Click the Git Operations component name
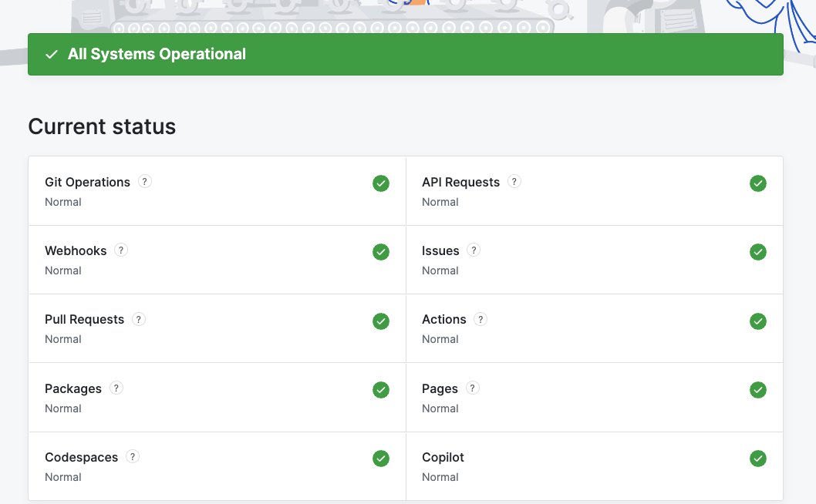 [x=87, y=182]
